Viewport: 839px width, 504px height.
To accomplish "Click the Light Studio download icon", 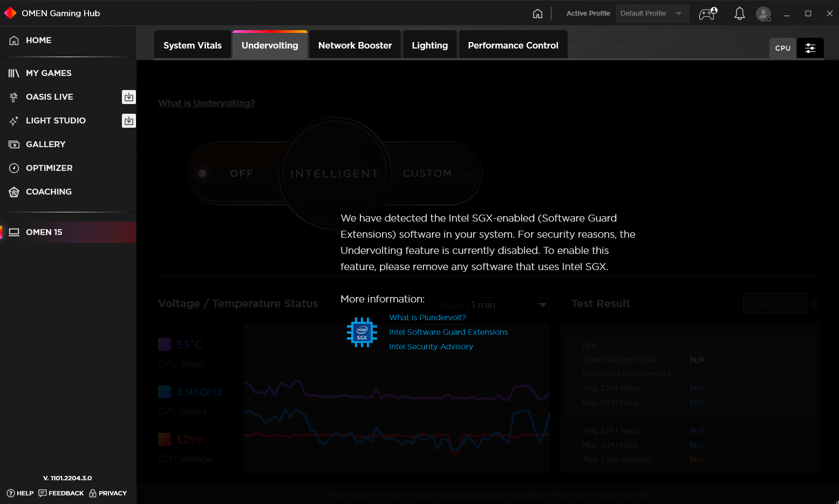I will pyautogui.click(x=128, y=121).
